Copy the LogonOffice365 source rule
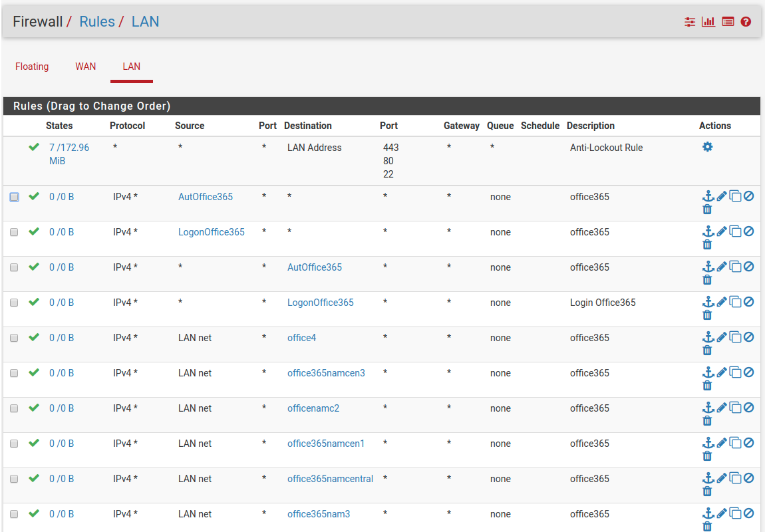 point(735,231)
